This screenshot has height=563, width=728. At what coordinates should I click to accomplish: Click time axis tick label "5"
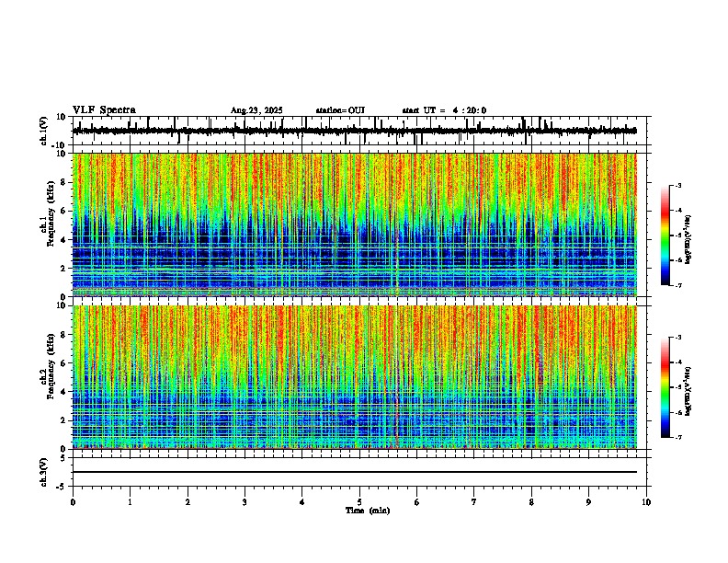point(359,502)
